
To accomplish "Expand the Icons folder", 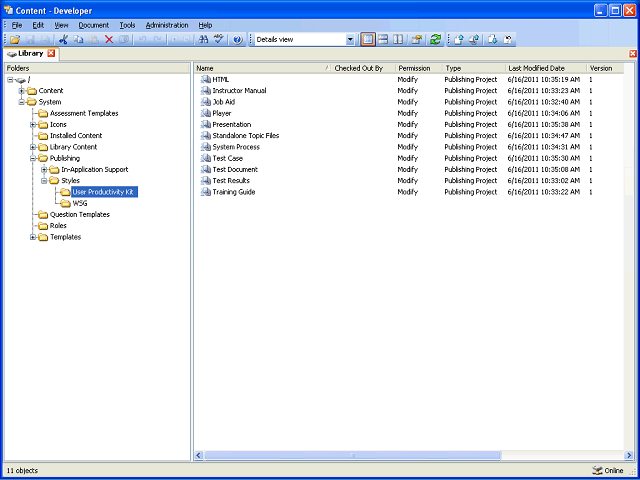I will point(33,124).
